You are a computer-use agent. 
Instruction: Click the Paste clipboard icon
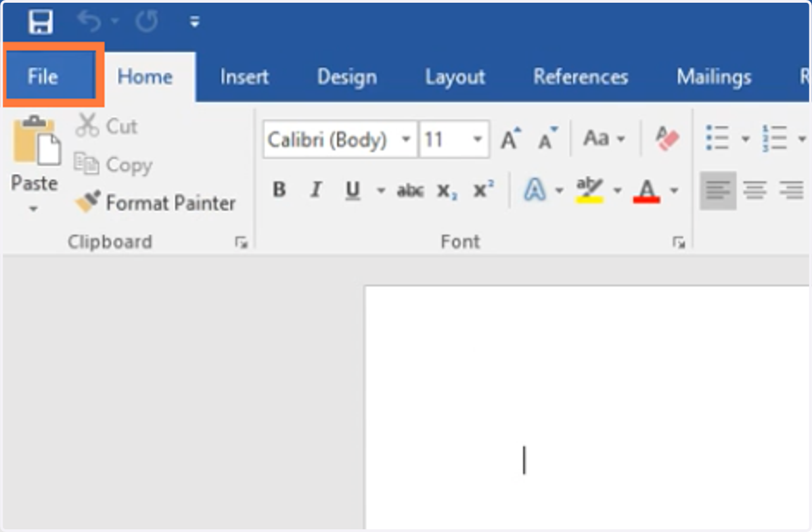coord(37,141)
